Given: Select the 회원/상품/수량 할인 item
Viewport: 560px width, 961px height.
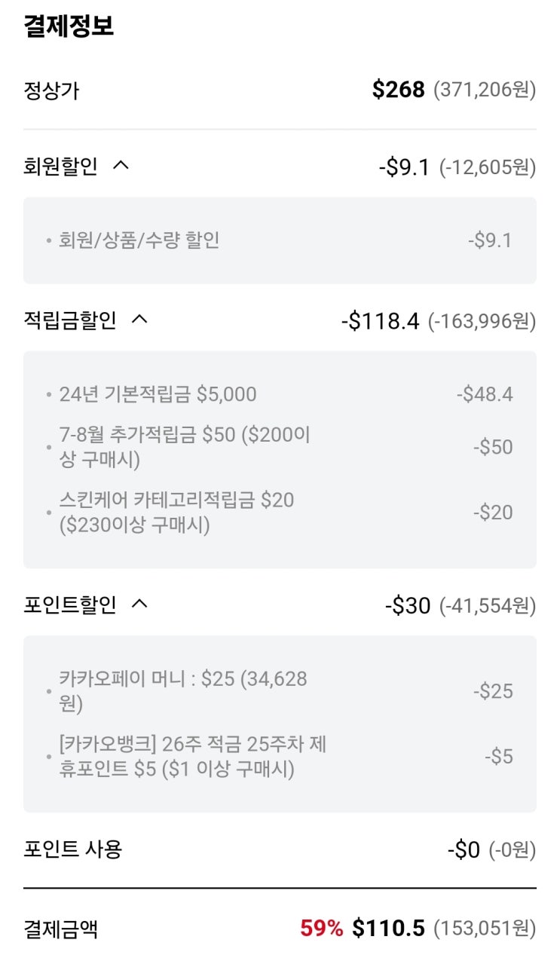Looking at the screenshot, I should click(139, 240).
